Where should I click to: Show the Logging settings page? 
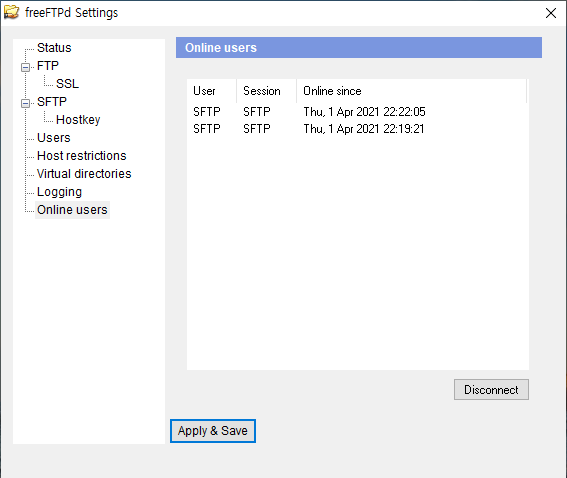pos(59,192)
